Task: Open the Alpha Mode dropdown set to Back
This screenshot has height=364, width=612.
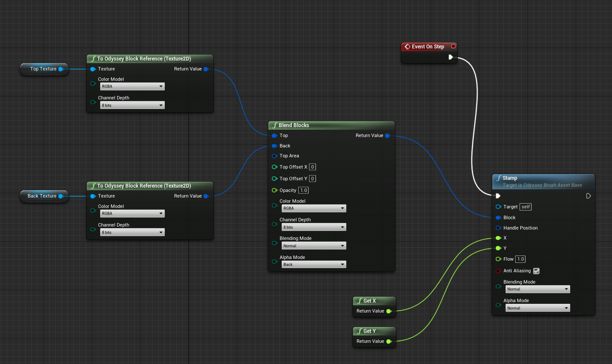Action: (314, 264)
